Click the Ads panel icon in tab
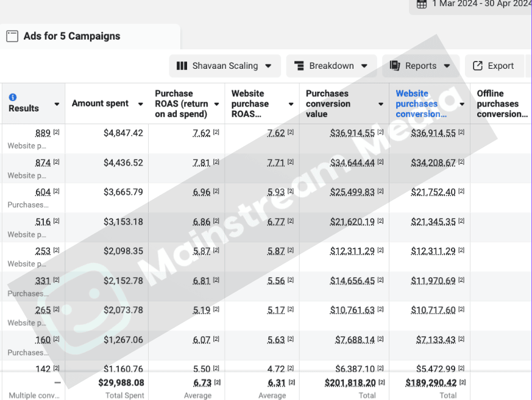The image size is (532, 400). 12,37
